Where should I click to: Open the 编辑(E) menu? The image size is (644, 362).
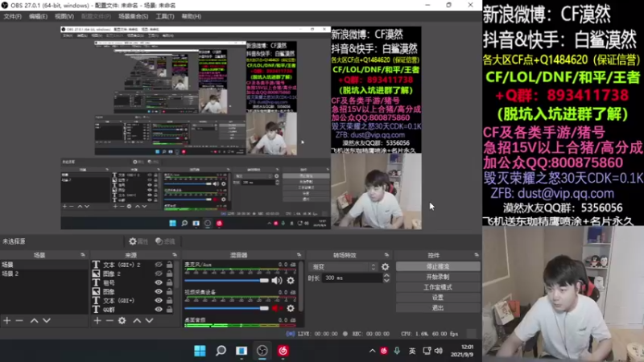(x=38, y=16)
